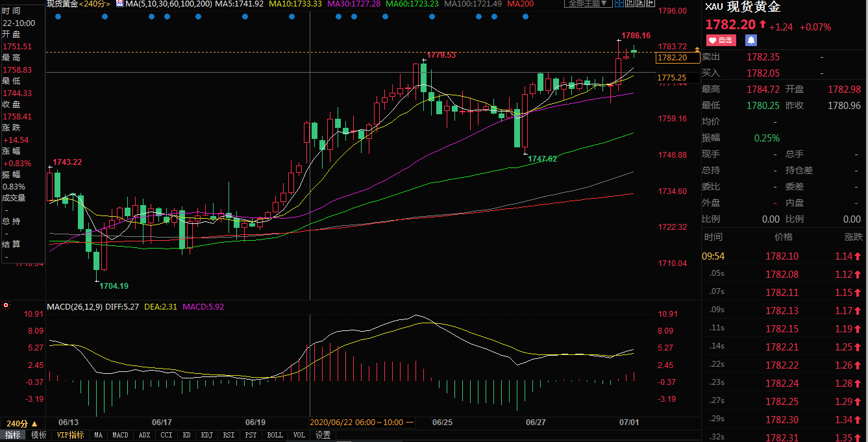The image size is (868, 442).
Task: Click the <240分> period label in chart title
Action: [95, 4]
